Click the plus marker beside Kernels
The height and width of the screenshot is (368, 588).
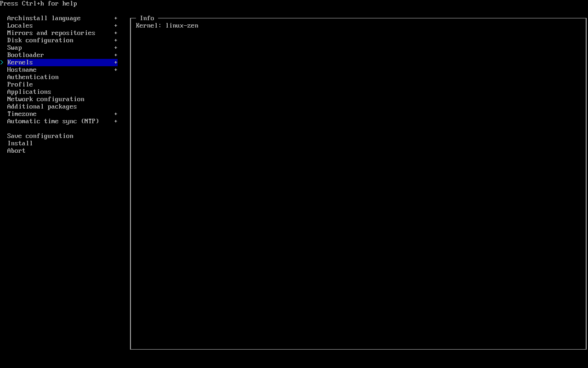coord(116,63)
